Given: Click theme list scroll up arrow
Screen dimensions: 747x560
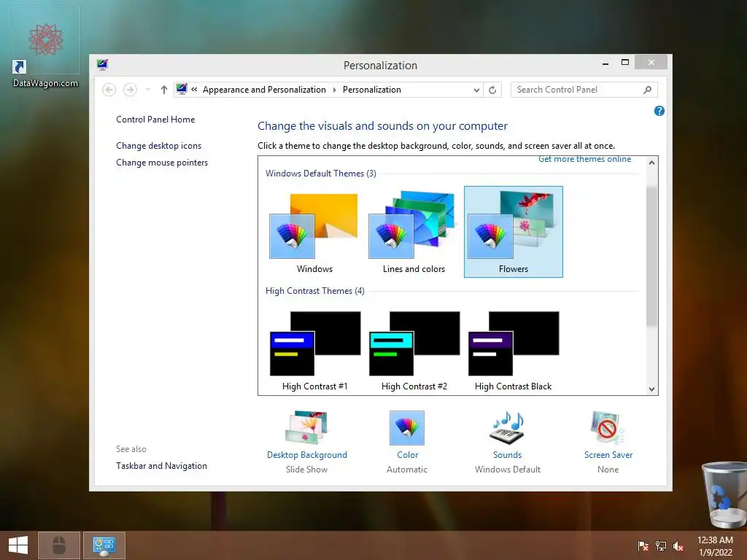Looking at the screenshot, I should (651, 163).
